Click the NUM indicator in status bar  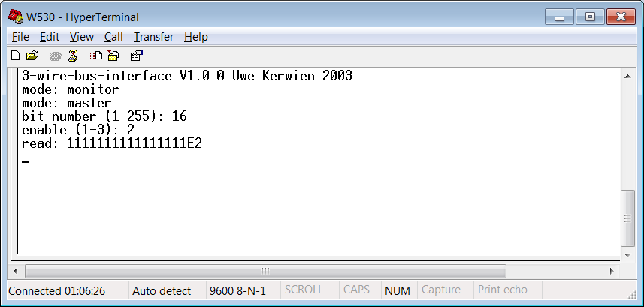pyautogui.click(x=398, y=291)
